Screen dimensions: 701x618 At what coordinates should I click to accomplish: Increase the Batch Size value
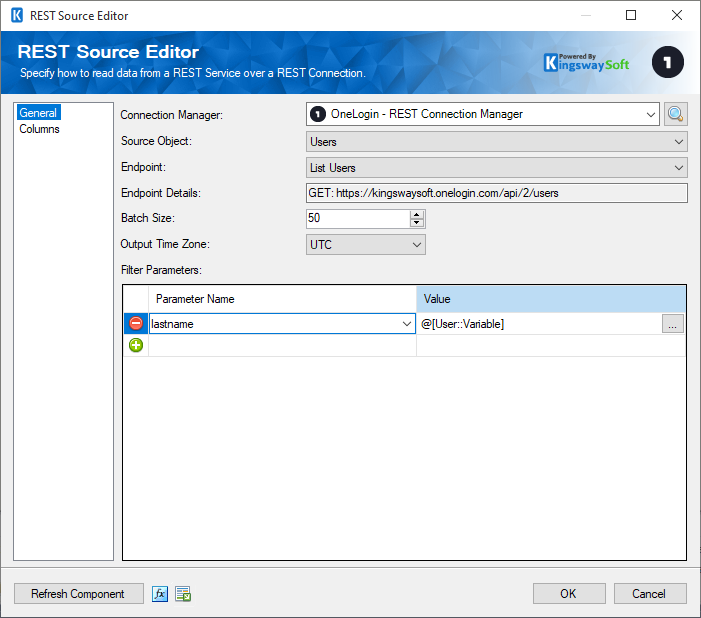pyautogui.click(x=417, y=215)
